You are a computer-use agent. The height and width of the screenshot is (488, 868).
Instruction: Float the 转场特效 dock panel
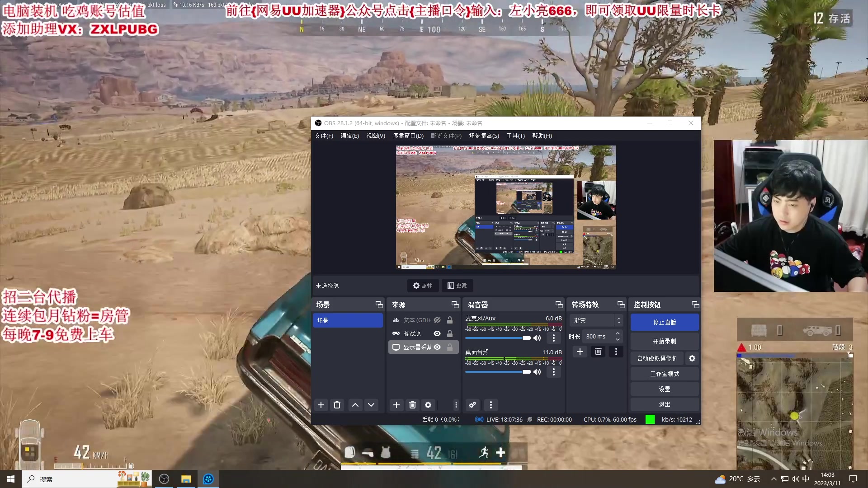point(621,305)
